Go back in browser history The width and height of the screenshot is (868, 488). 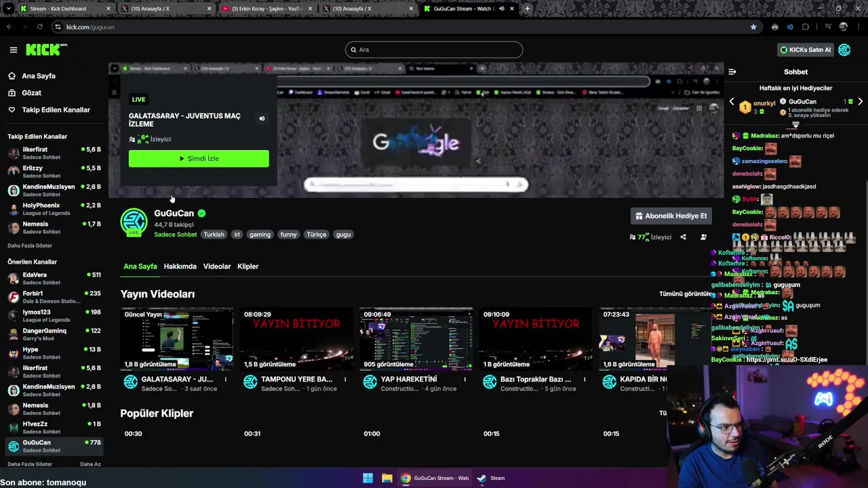[x=9, y=27]
